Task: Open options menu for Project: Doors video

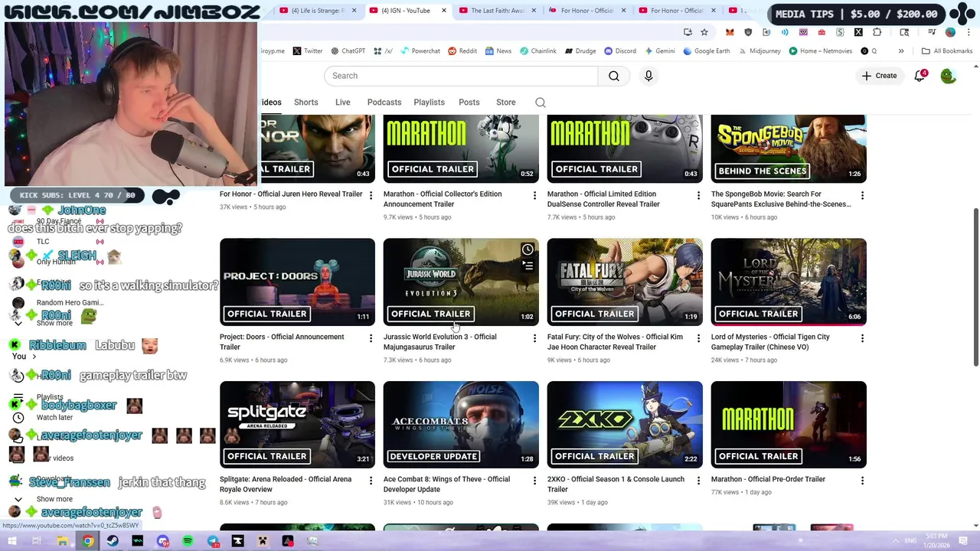Action: click(x=371, y=338)
